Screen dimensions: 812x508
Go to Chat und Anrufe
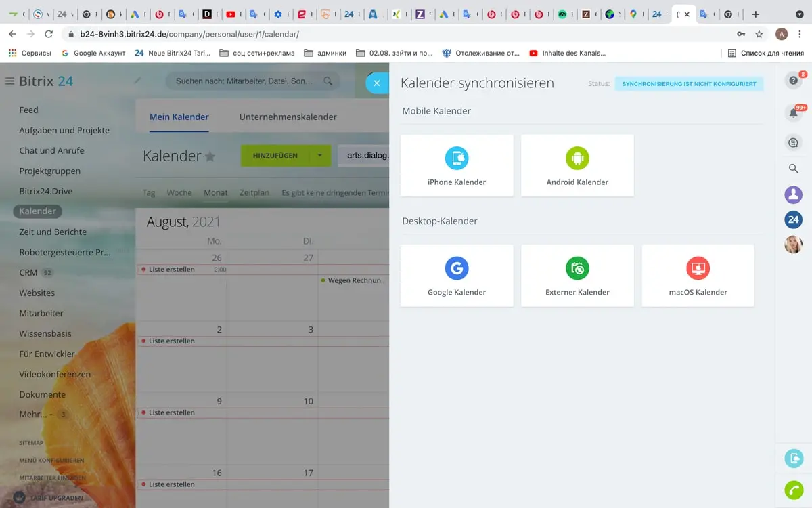pos(51,150)
